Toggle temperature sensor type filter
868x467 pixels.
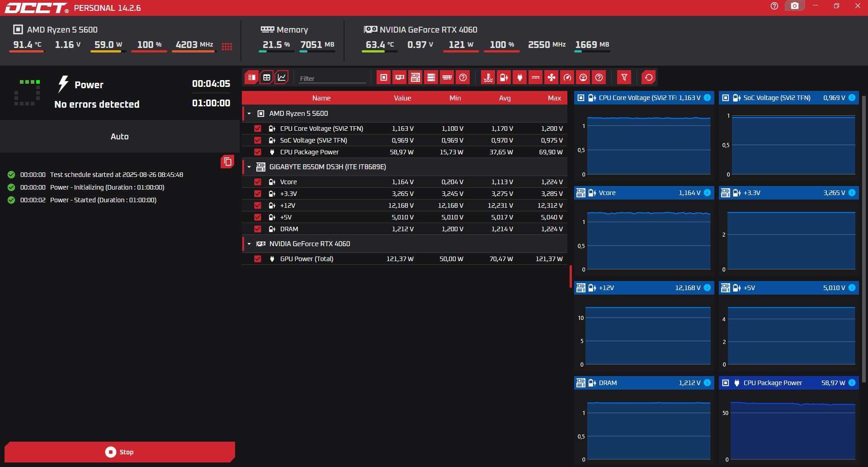point(488,77)
